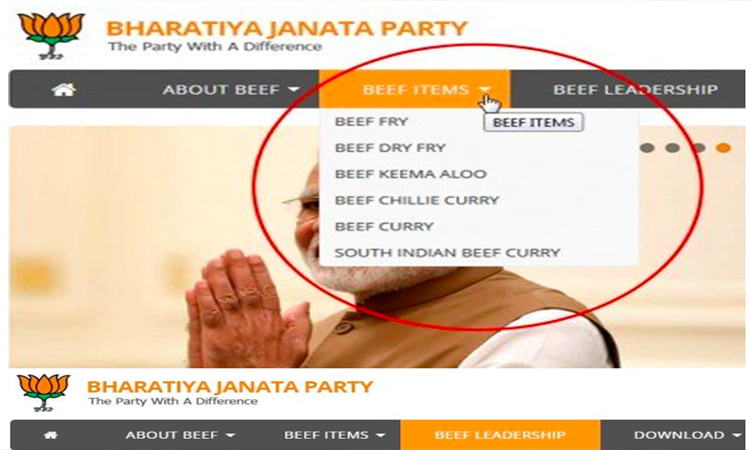Expand the top ABOUT BEEF dropdown arrow
This screenshot has height=450, width=750.
(294, 89)
